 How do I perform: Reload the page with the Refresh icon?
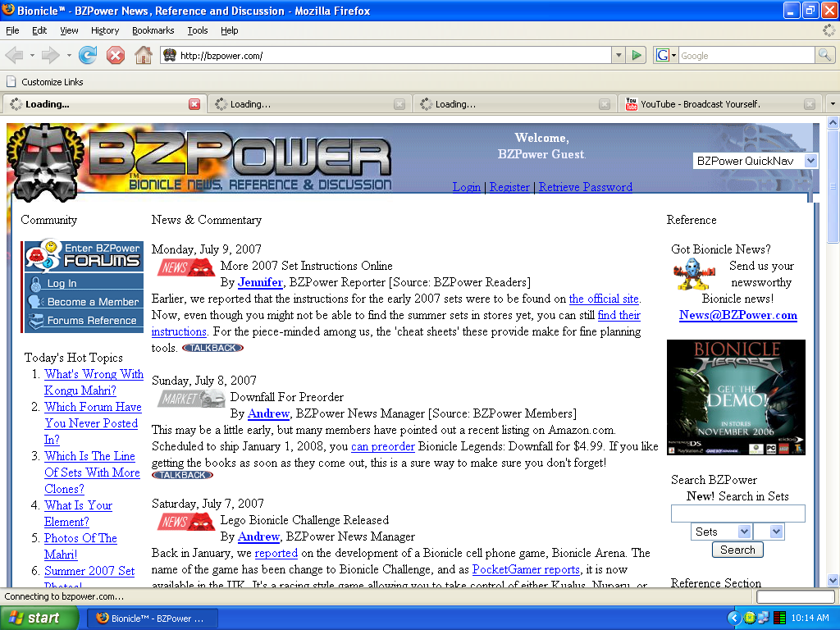pos(88,55)
